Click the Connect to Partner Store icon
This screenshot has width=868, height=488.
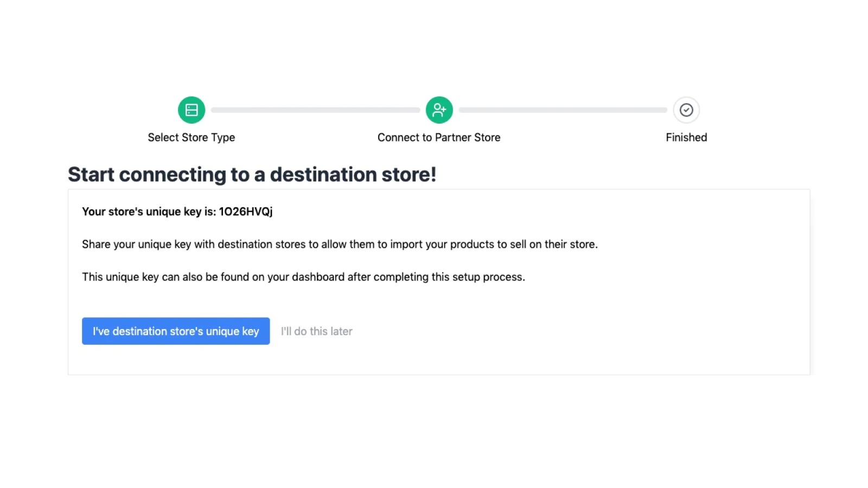click(x=439, y=110)
